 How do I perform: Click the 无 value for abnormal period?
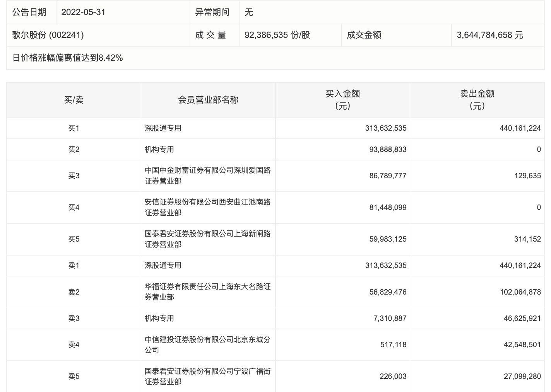click(x=249, y=12)
